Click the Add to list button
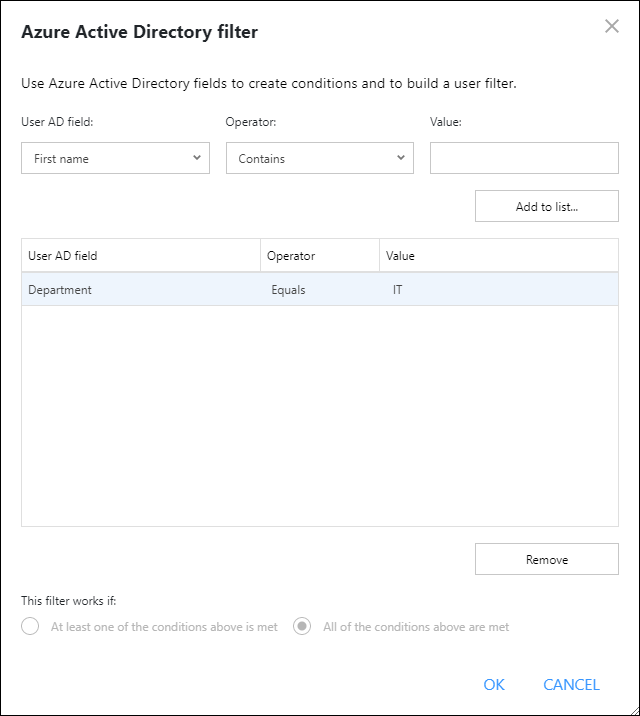Image resolution: width=640 pixels, height=716 pixels. [x=547, y=206]
